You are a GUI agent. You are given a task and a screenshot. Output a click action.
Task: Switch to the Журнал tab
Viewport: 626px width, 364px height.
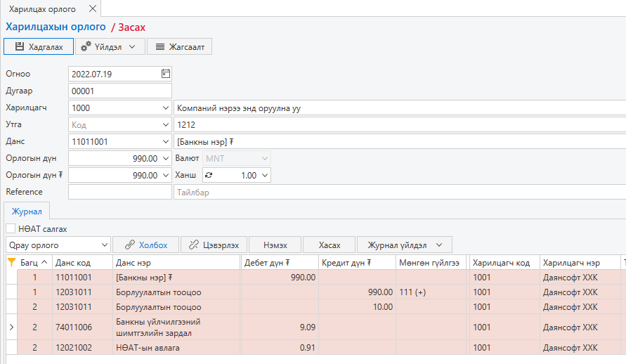point(27,212)
